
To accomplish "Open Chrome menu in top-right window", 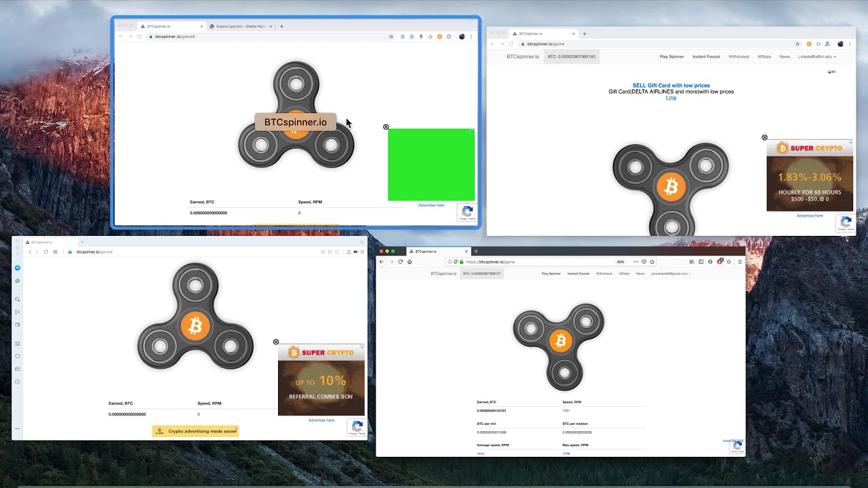I will pos(850,44).
